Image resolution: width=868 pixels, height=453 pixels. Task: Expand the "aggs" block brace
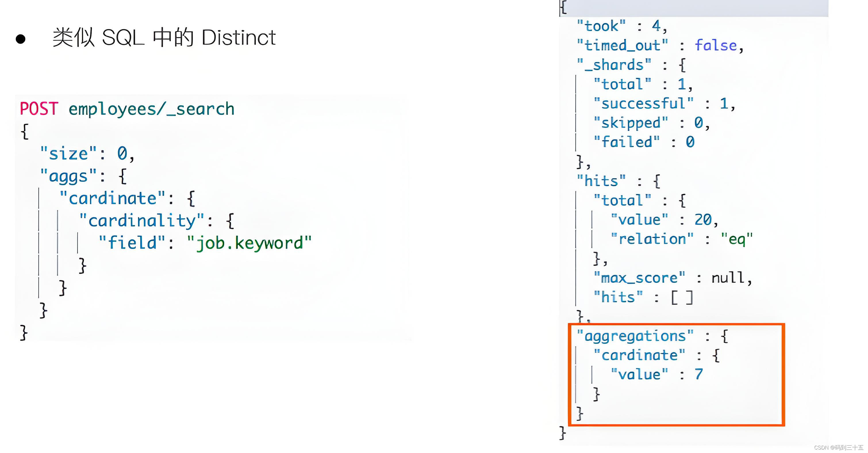(123, 176)
